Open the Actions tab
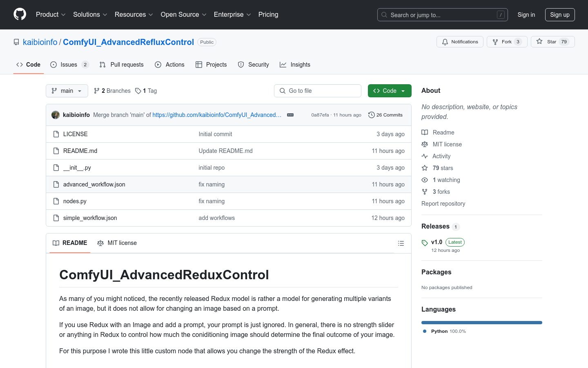 [170, 65]
